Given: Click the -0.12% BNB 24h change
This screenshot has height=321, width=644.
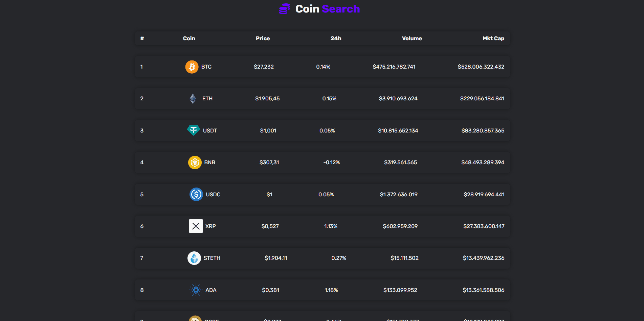Looking at the screenshot, I should click(332, 163).
